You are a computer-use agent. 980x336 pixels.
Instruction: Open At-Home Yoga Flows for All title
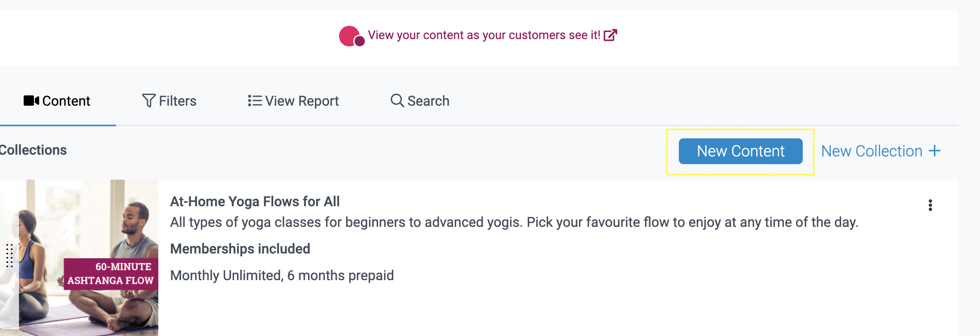point(255,202)
